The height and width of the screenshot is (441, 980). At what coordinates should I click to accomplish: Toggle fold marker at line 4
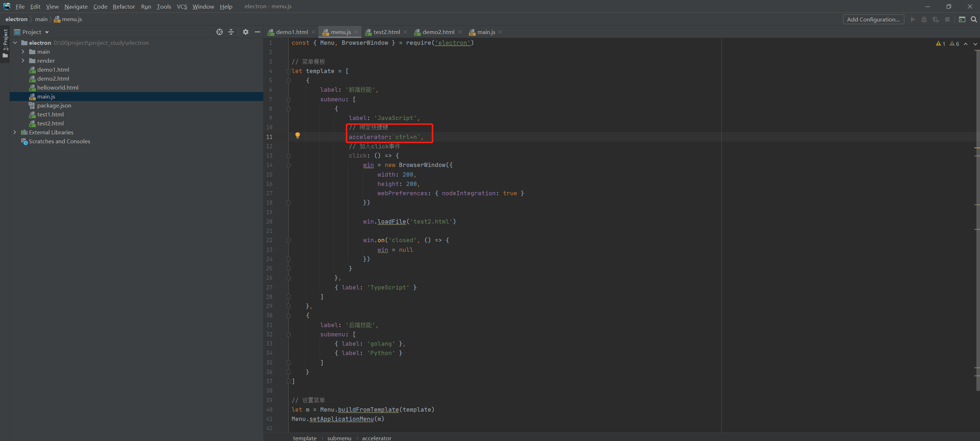tap(288, 71)
